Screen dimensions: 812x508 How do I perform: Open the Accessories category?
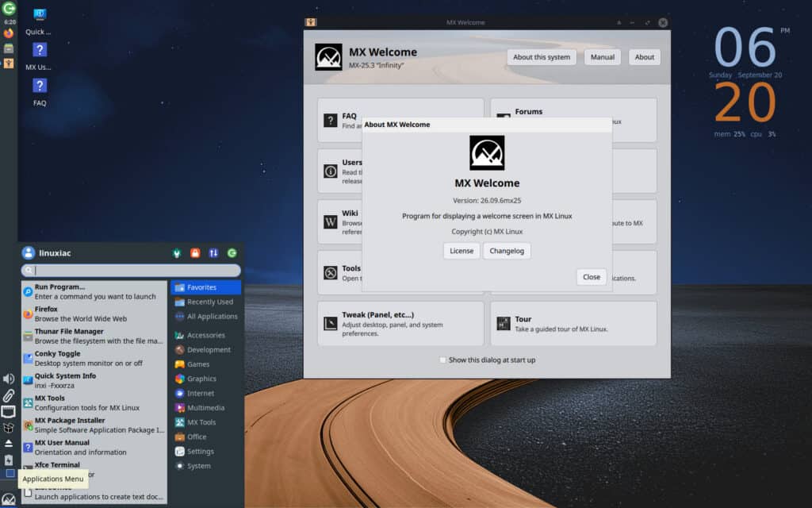[205, 336]
